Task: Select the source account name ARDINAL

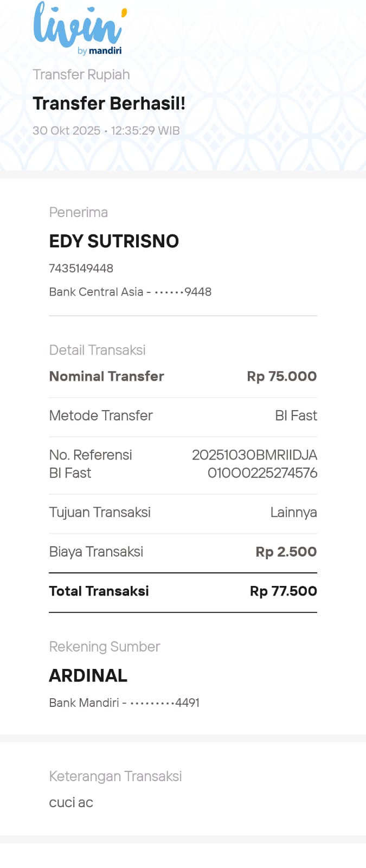Action: 88,675
